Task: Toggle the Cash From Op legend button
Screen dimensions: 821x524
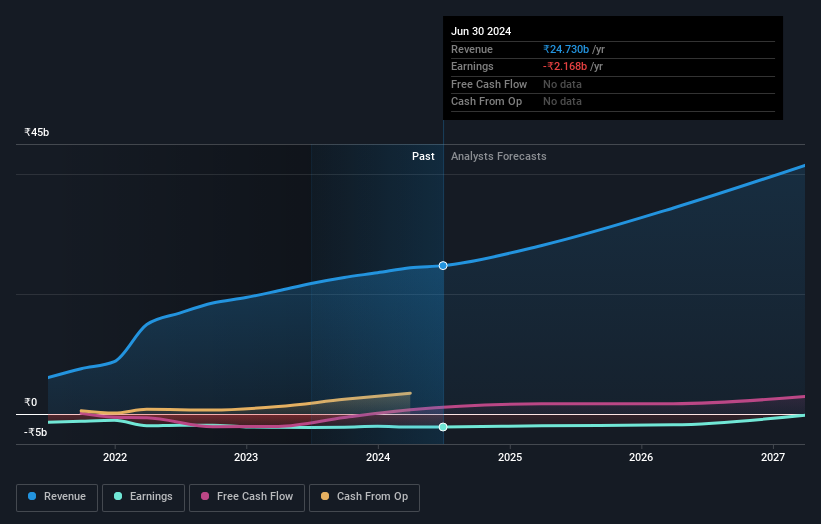Action: (x=364, y=497)
